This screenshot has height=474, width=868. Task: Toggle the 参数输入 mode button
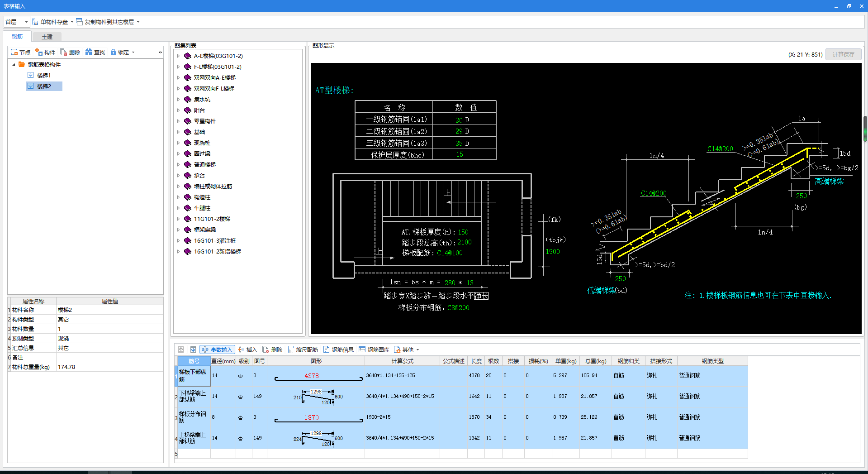[x=217, y=350]
